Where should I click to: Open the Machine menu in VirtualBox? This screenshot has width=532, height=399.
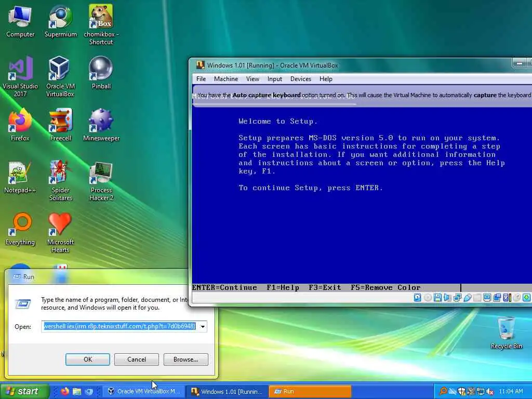click(226, 79)
